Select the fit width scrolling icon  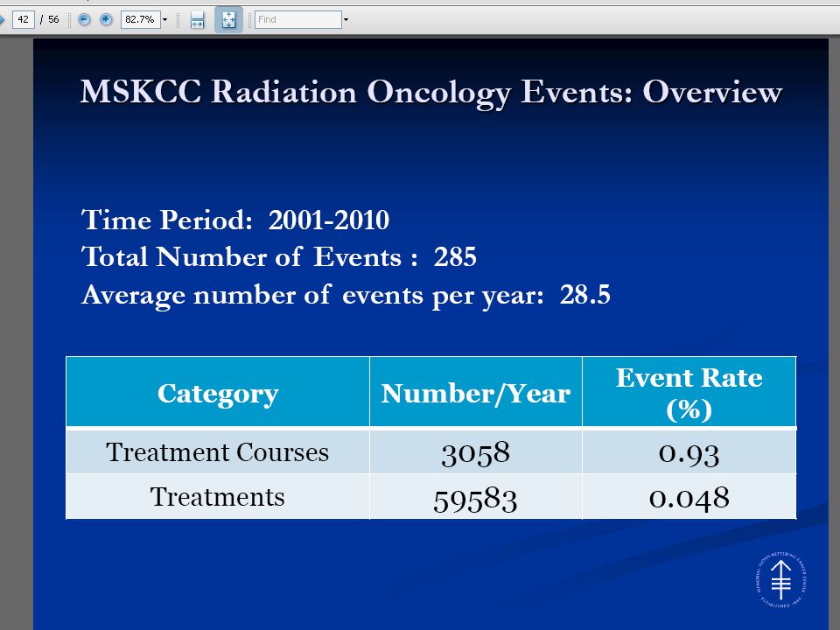(x=197, y=20)
